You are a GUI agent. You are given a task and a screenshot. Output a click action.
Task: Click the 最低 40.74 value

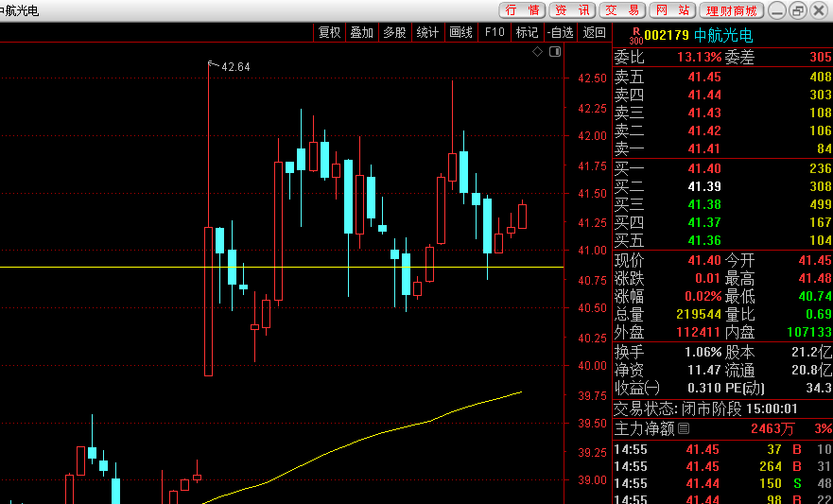(815, 296)
